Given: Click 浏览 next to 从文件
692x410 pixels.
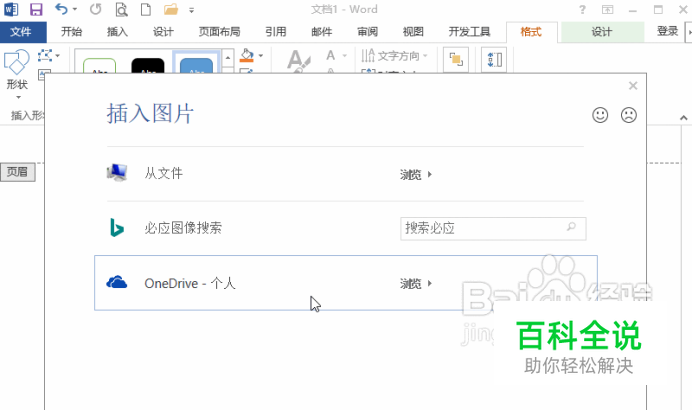Looking at the screenshot, I should coord(416,174).
